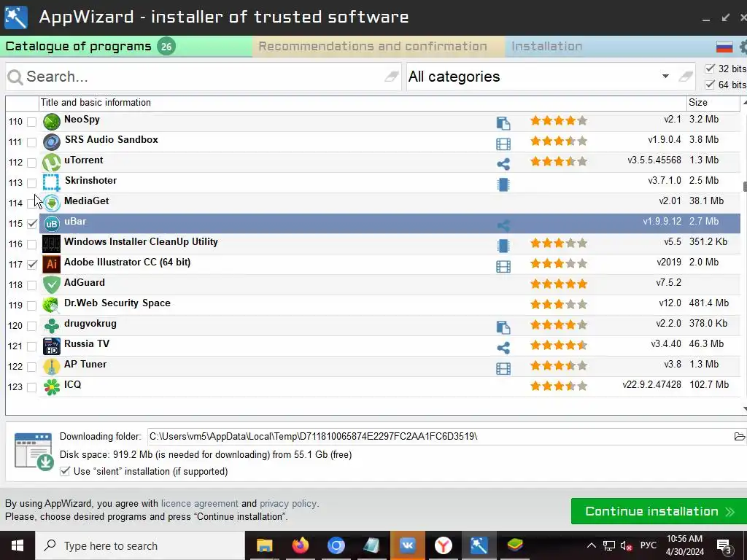Open the licence agreement link
This screenshot has width=747, height=560.
click(200, 503)
